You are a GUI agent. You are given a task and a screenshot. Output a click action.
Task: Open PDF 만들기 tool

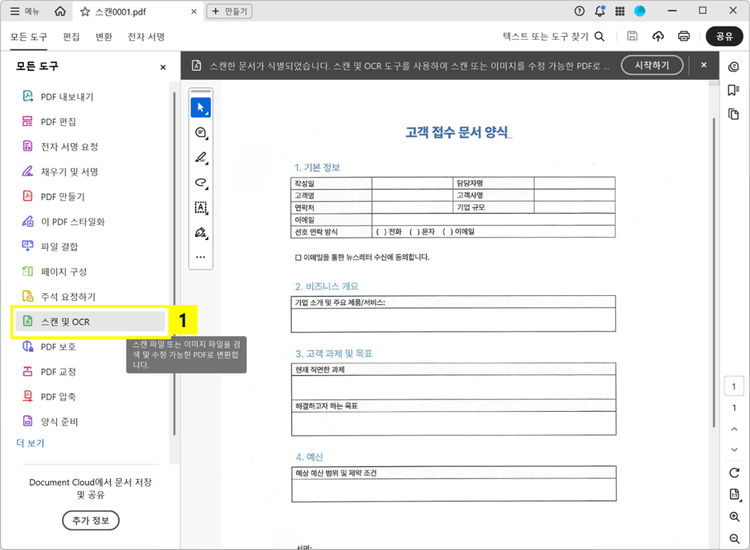[x=90, y=197]
